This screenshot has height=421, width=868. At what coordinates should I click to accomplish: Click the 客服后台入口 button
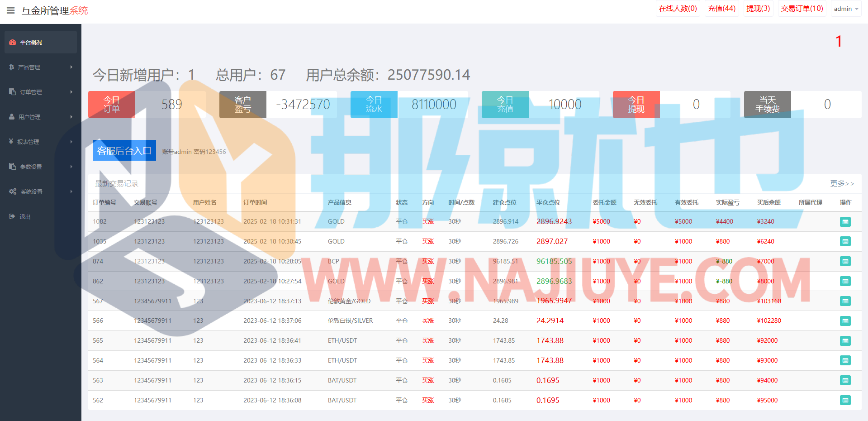coord(124,150)
